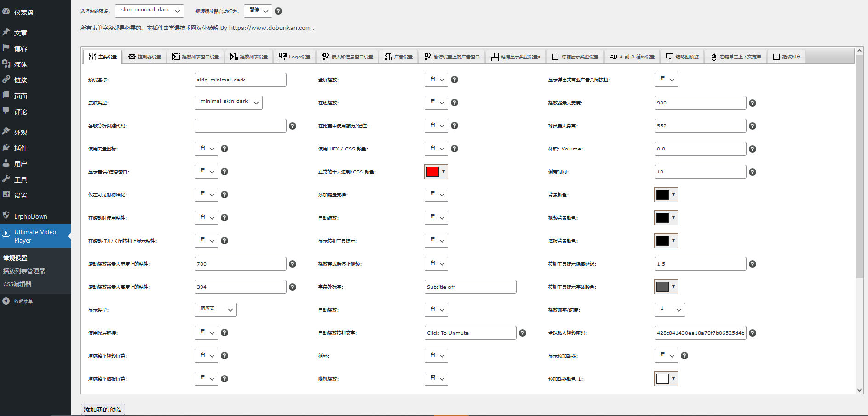
Task: Open the 全屏播放 dropdown
Action: click(437, 80)
